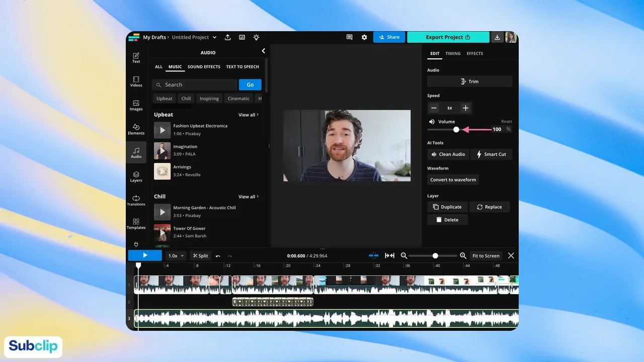Viewport: 644px width, 362px height.
Task: Open the user profile avatar
Action: pyautogui.click(x=511, y=37)
